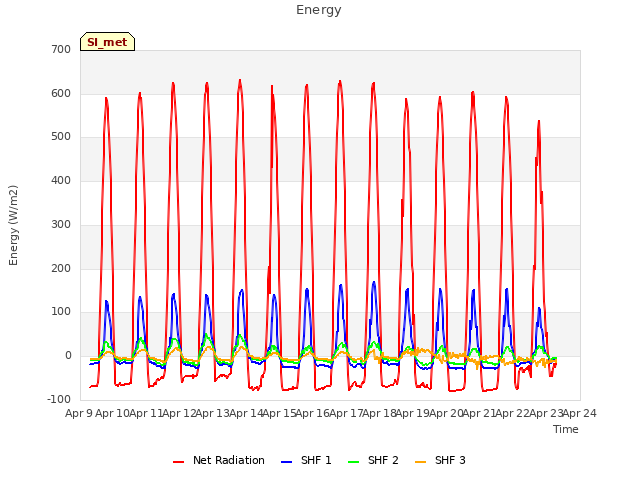Click the Energy chart title
640x480 pixels.
[319, 10]
